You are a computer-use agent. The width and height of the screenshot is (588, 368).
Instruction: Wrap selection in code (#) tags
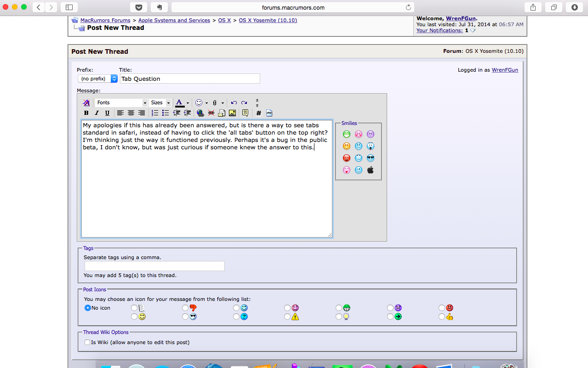tap(259, 113)
